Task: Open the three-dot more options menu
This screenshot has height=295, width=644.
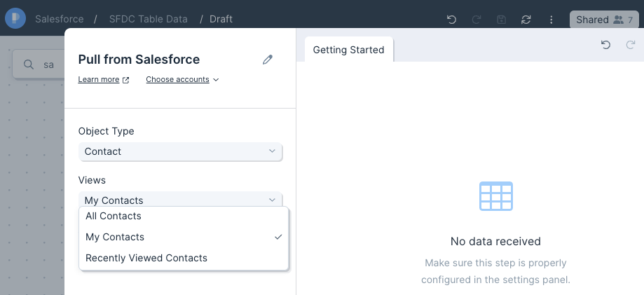Action: (551, 20)
